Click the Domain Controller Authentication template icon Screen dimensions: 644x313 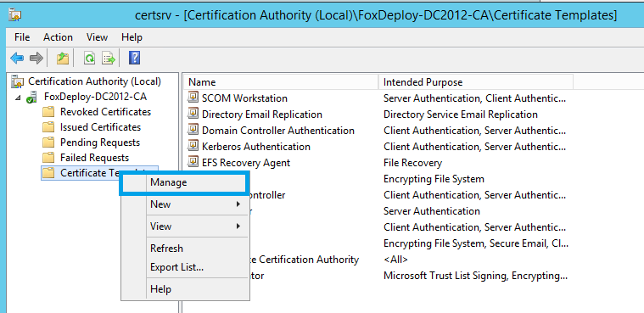click(193, 130)
